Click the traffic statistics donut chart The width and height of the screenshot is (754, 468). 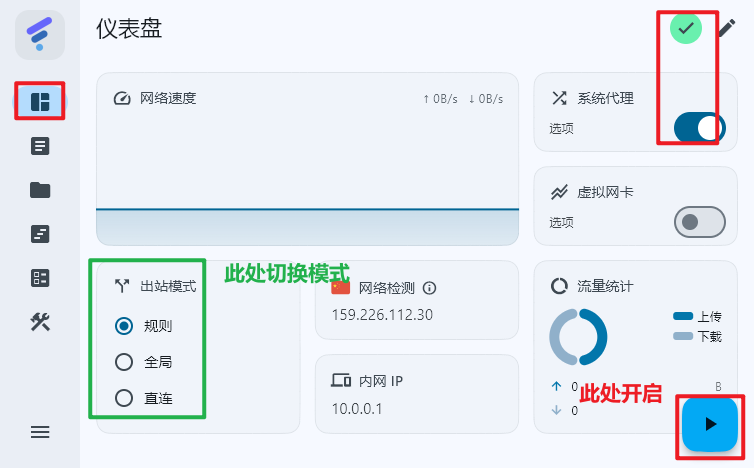[x=578, y=336]
